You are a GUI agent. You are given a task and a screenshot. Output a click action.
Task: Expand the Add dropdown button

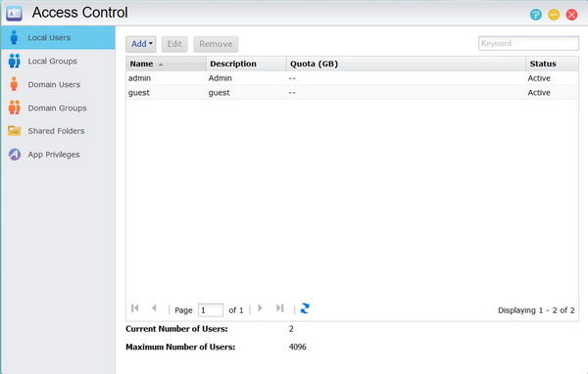pos(141,44)
